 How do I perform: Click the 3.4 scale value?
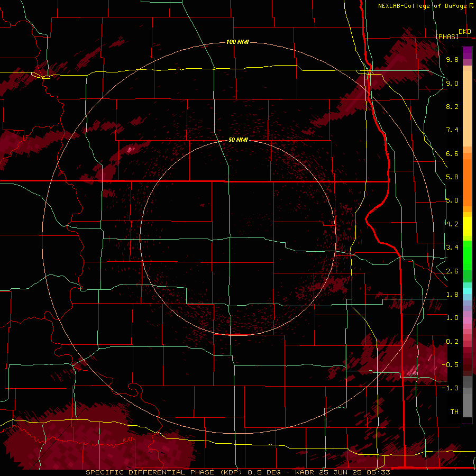(x=452, y=247)
